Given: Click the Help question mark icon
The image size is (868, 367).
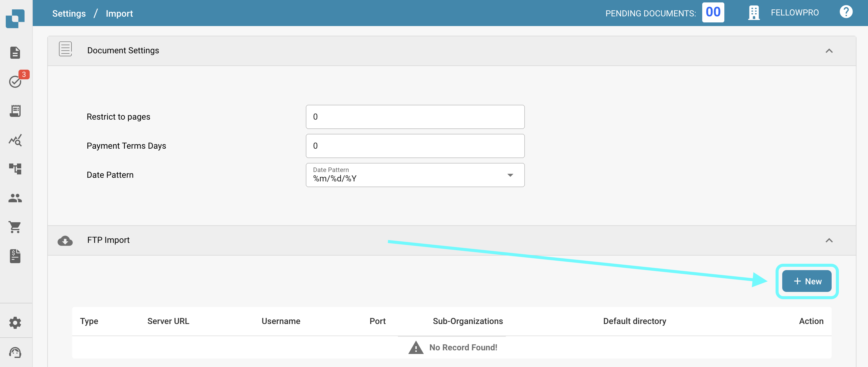Looking at the screenshot, I should (x=846, y=12).
